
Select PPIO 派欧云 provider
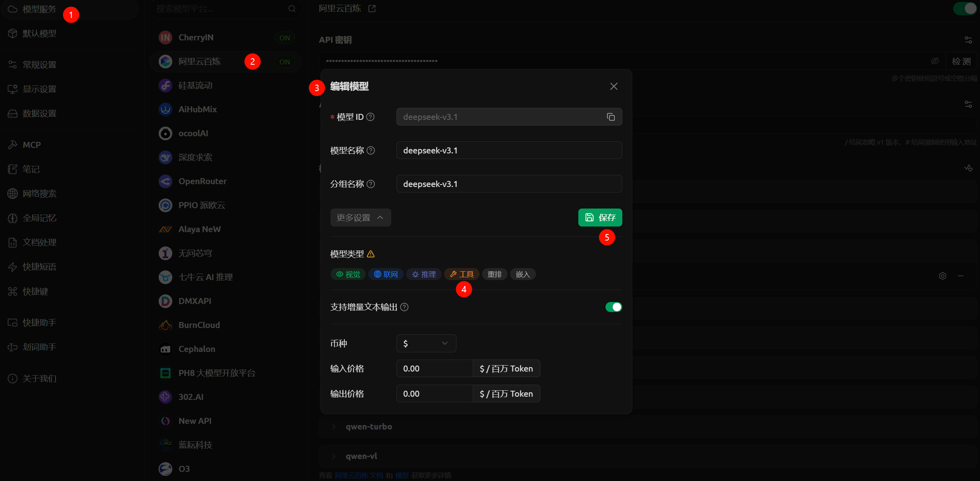coord(225,205)
